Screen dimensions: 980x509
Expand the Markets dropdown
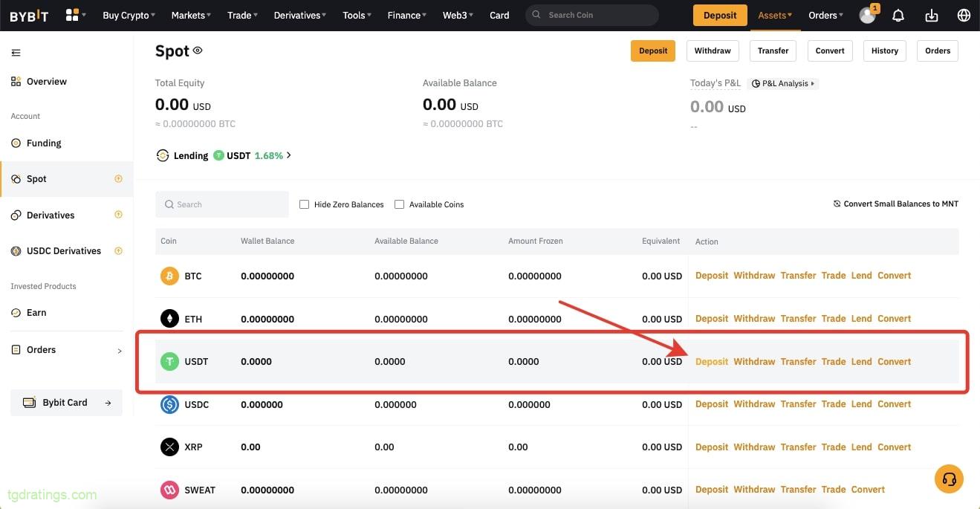[x=191, y=15]
